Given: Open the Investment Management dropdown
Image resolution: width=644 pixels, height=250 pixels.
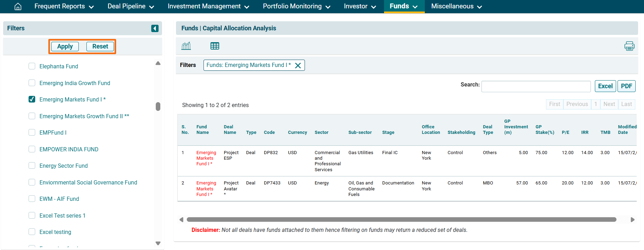Looking at the screenshot, I should point(208,7).
